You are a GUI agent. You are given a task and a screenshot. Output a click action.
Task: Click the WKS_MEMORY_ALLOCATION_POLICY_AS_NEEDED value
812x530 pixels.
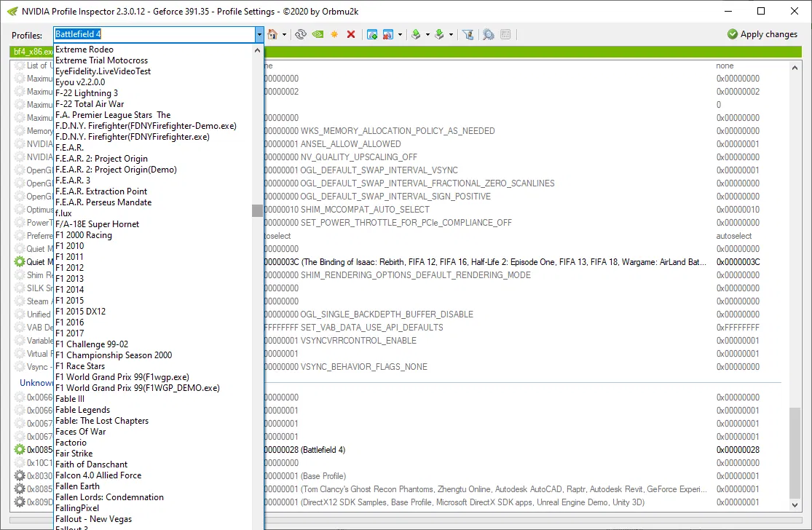coord(398,131)
